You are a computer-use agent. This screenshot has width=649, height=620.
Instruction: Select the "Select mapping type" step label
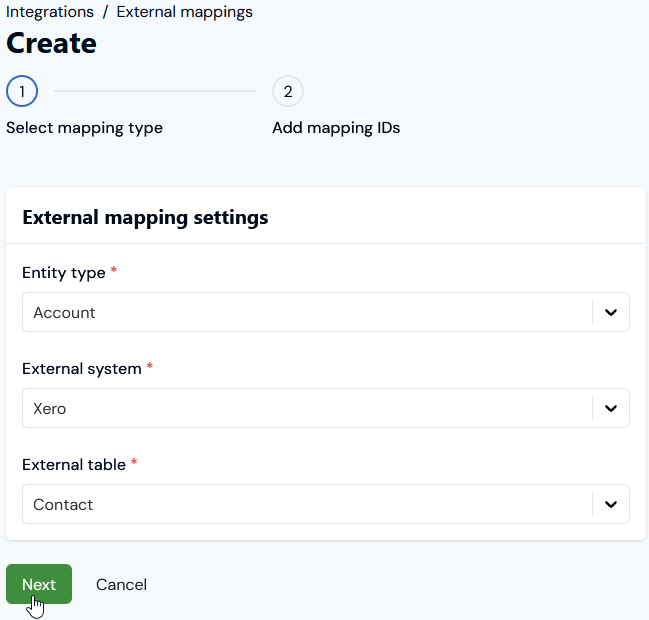point(84,128)
